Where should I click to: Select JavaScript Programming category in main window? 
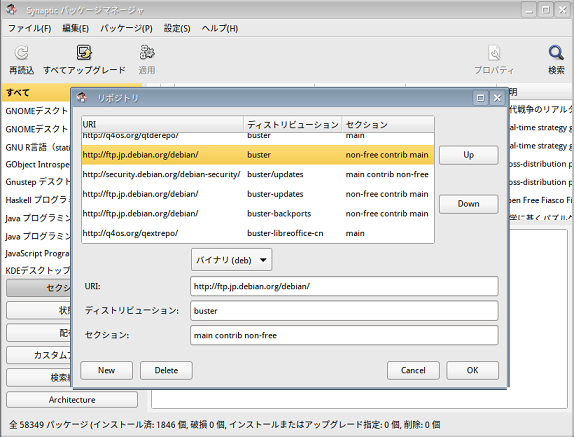[36, 253]
